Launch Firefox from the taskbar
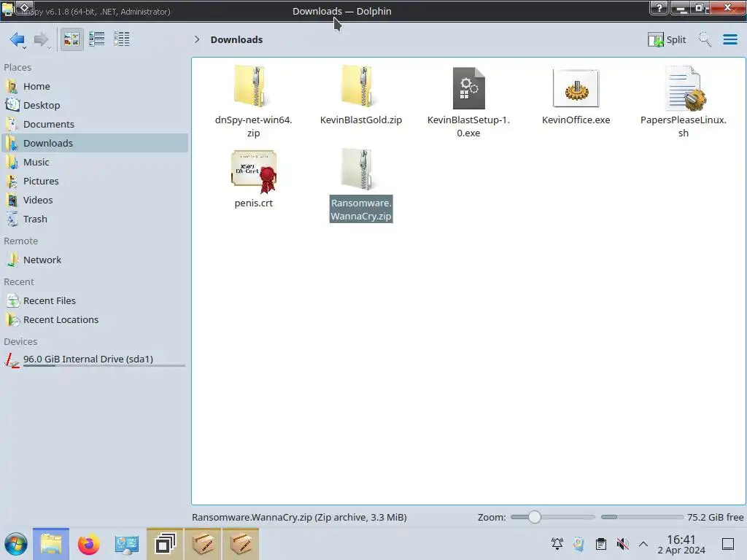The height and width of the screenshot is (560, 747). [88, 544]
